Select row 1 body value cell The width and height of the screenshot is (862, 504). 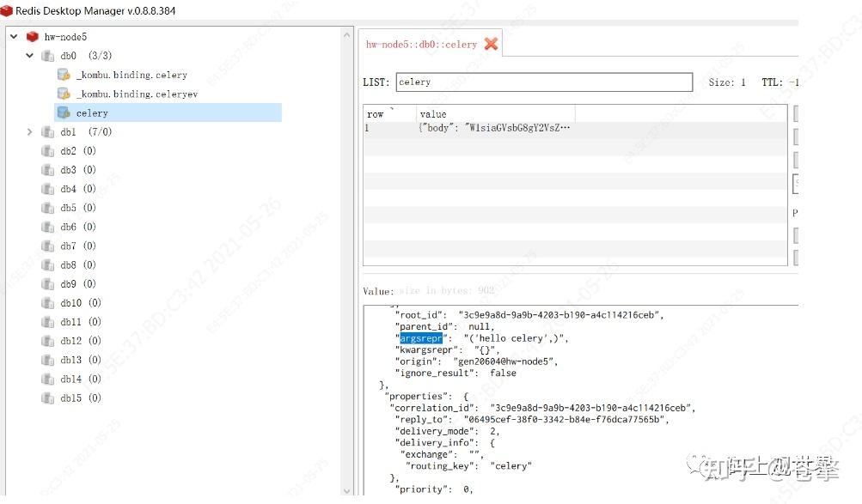(495, 128)
